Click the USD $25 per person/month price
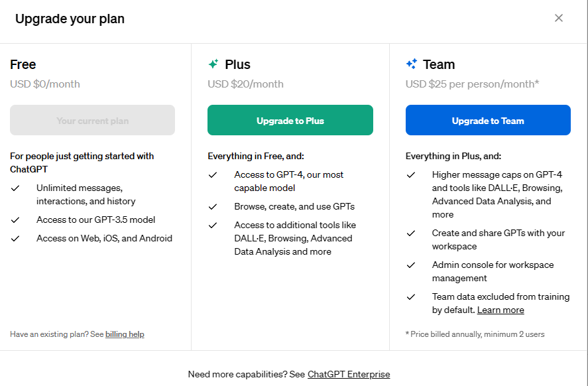This screenshot has height=386, width=588. (473, 84)
